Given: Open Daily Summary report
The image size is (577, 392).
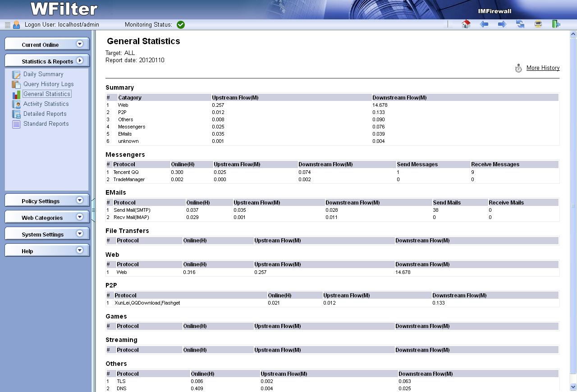Looking at the screenshot, I should pyautogui.click(x=43, y=74).
